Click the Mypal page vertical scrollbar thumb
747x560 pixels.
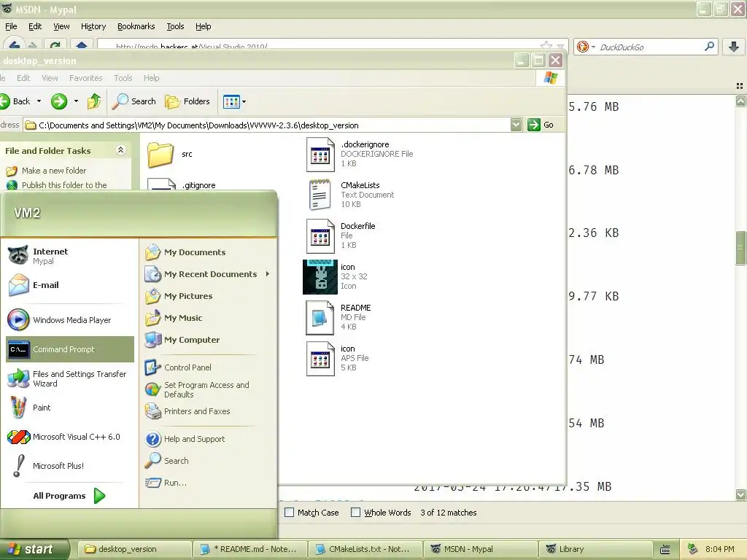[740, 248]
